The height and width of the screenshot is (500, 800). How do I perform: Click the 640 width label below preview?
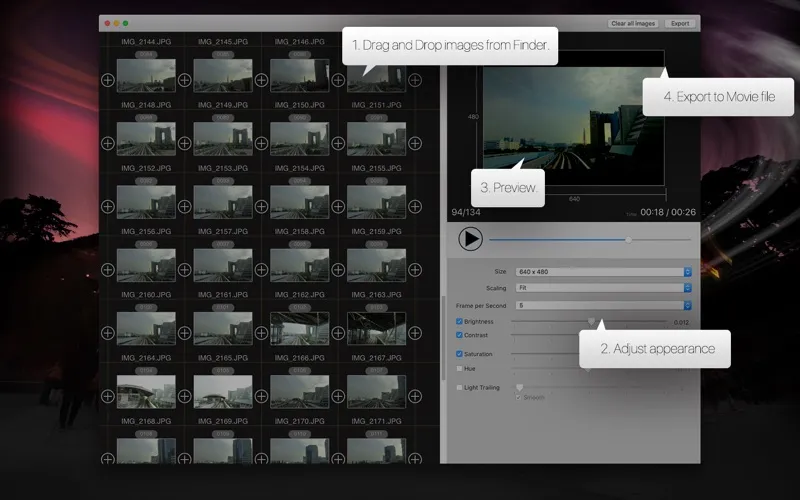click(x=574, y=199)
